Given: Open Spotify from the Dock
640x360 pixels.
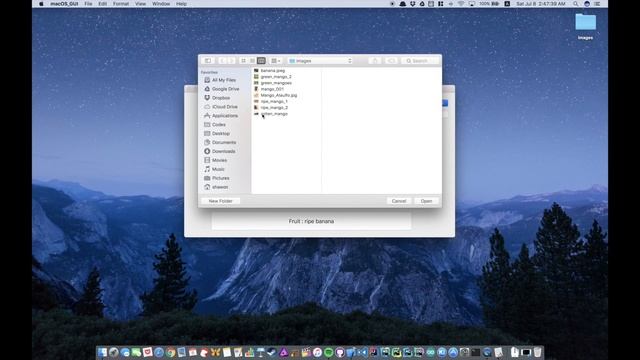Looking at the screenshot, I should [329, 352].
